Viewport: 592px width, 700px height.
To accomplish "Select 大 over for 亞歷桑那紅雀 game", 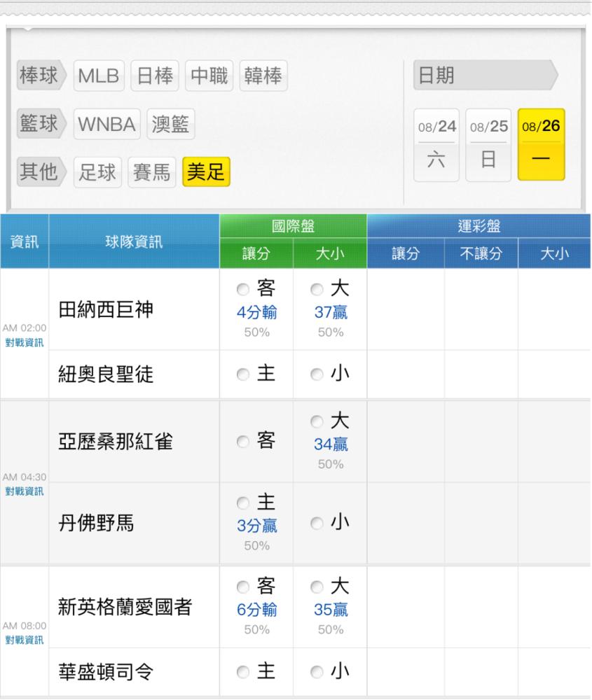I will tap(317, 421).
